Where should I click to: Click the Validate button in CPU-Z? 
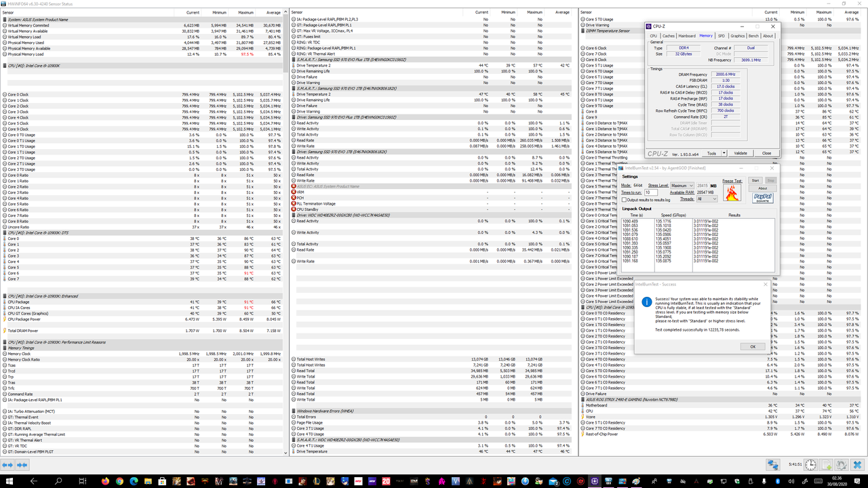(740, 153)
